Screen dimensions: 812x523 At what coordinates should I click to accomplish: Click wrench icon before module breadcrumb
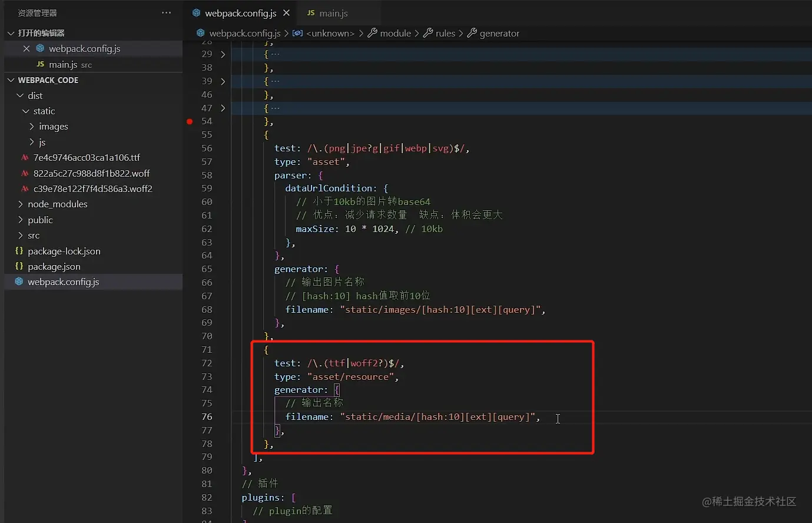372,33
